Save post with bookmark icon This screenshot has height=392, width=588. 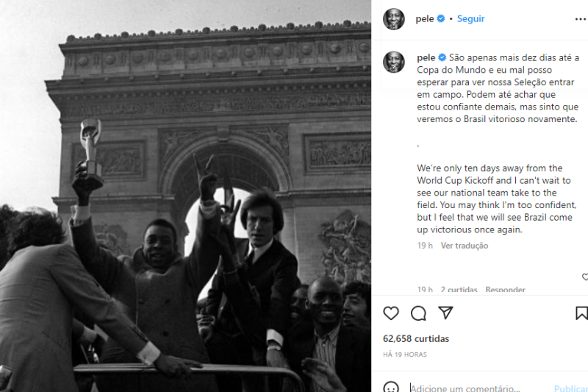click(x=581, y=313)
